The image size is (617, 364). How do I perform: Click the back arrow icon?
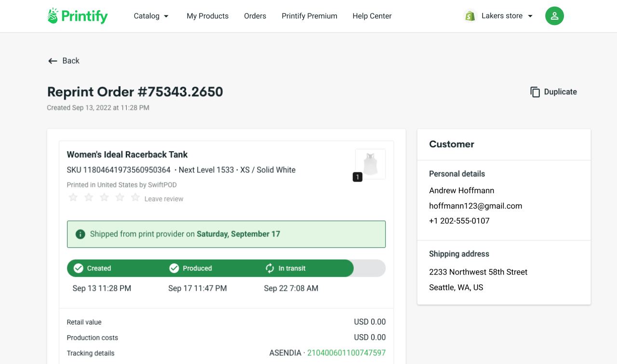(53, 61)
